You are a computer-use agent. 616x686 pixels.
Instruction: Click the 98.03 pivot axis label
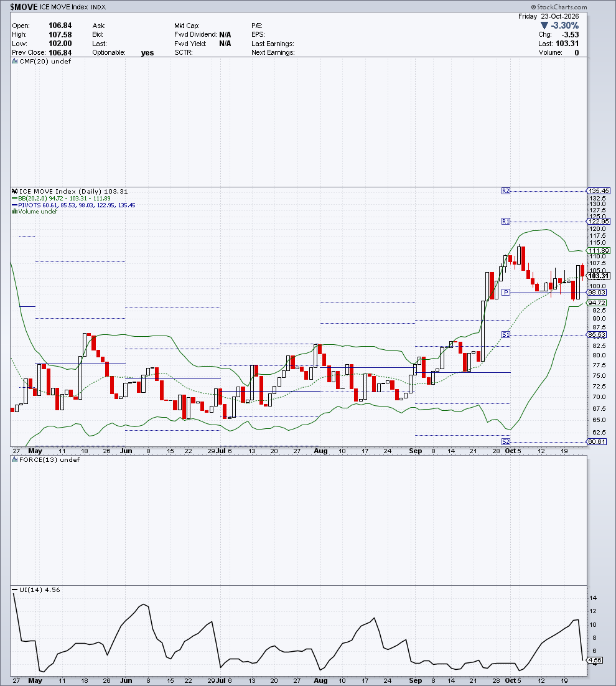click(597, 292)
